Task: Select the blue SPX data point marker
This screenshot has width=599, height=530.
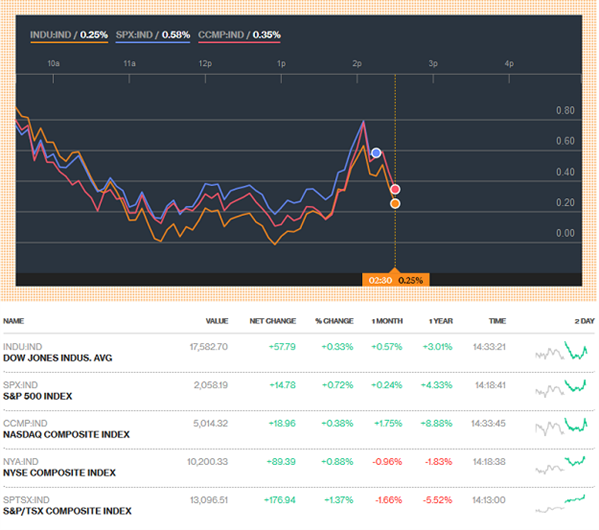Action: tap(376, 153)
